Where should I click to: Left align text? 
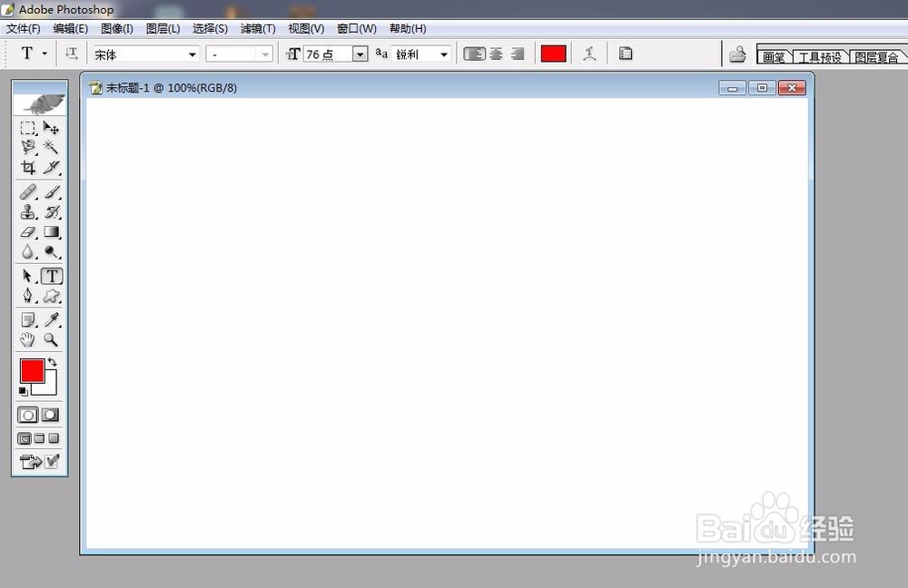(x=474, y=54)
